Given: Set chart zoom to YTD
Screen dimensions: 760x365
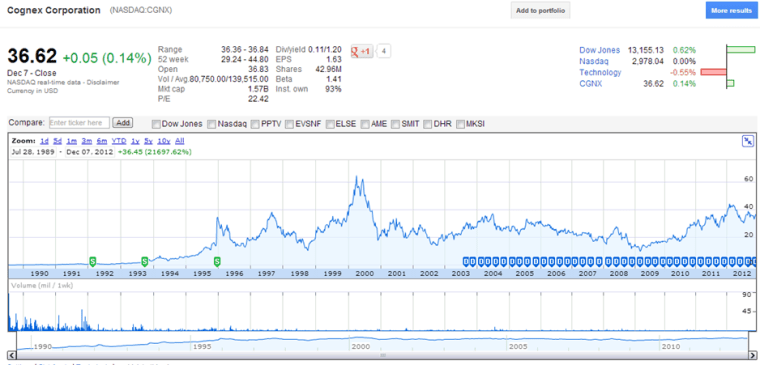Looking at the screenshot, I should coord(119,141).
